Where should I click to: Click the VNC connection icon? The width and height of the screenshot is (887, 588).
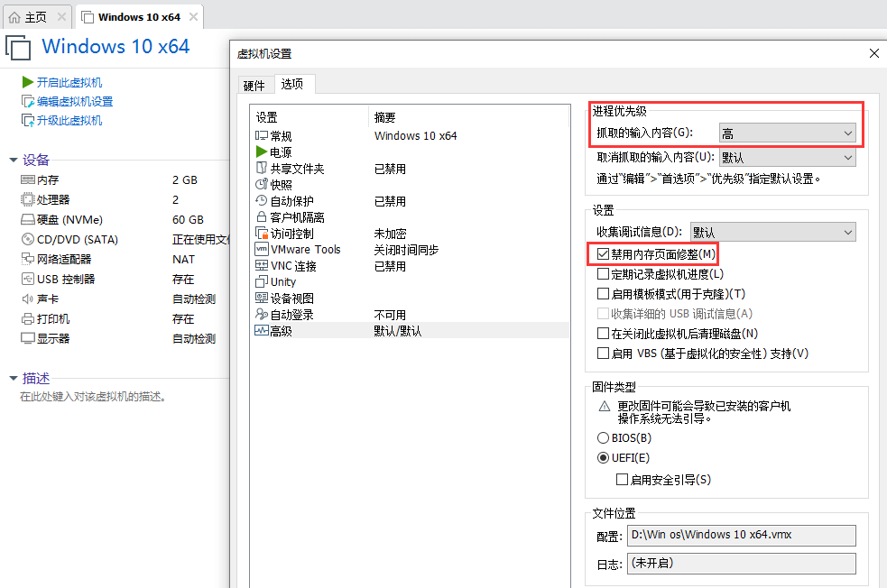click(262, 266)
